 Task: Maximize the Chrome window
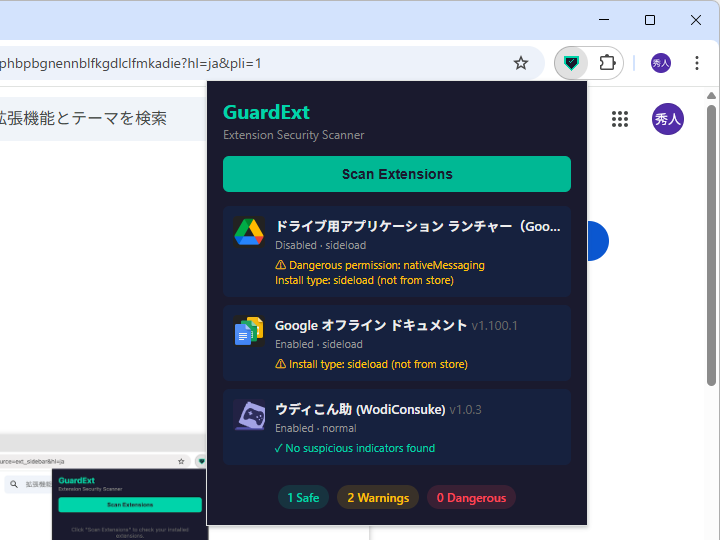point(650,20)
